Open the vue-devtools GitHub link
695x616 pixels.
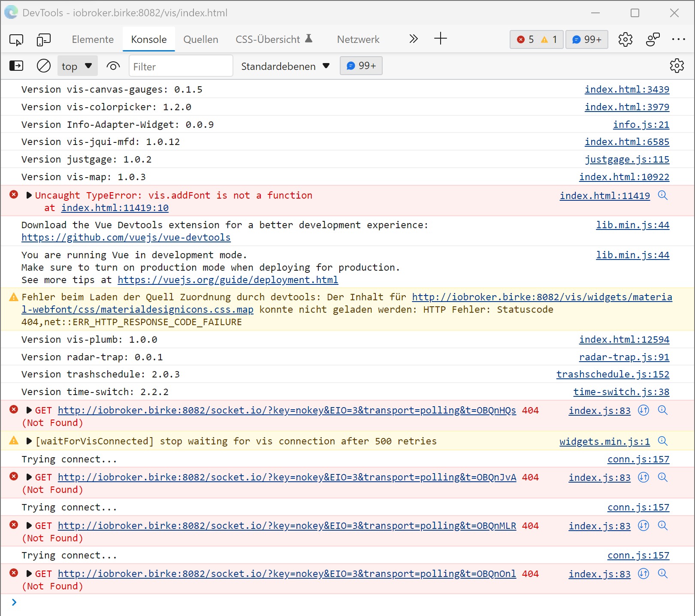(x=126, y=238)
